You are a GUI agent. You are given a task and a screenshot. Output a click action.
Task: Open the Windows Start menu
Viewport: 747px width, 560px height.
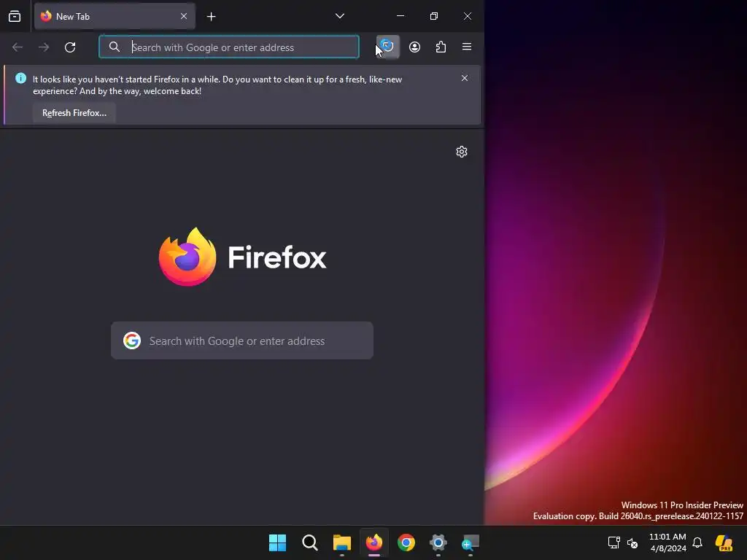click(x=277, y=542)
